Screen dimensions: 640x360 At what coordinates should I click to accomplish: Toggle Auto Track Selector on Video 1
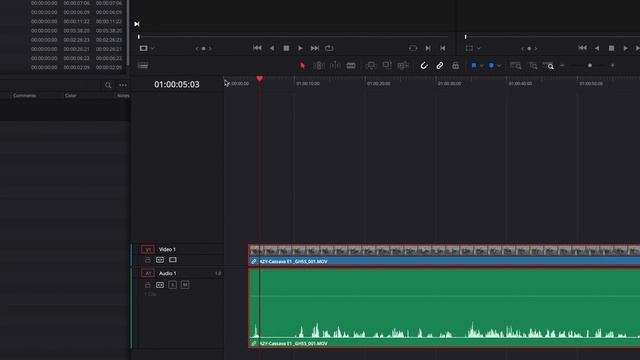(x=160, y=260)
